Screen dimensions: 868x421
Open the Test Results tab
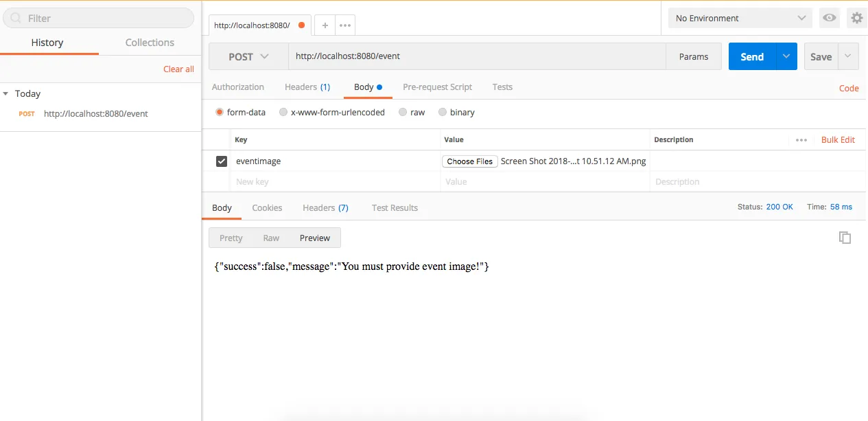(x=395, y=208)
